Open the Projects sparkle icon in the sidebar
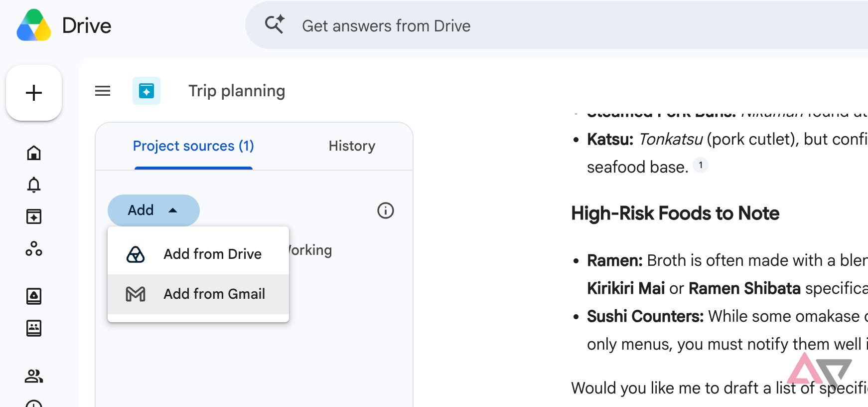The height and width of the screenshot is (407, 868). pos(34,216)
